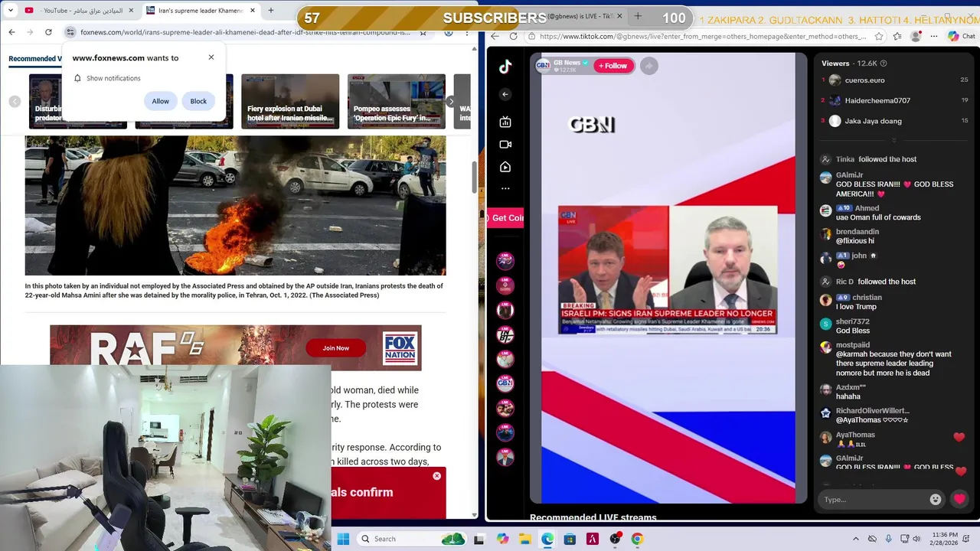Click next arrow on recommended videos carousel

pos(451,101)
